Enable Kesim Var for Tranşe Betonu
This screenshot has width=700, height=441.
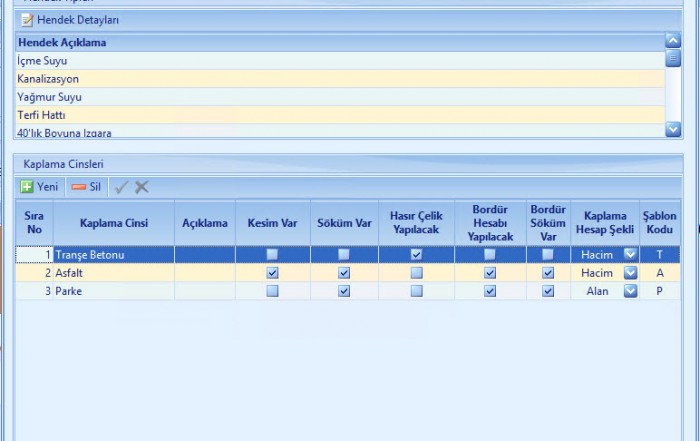[272, 255]
